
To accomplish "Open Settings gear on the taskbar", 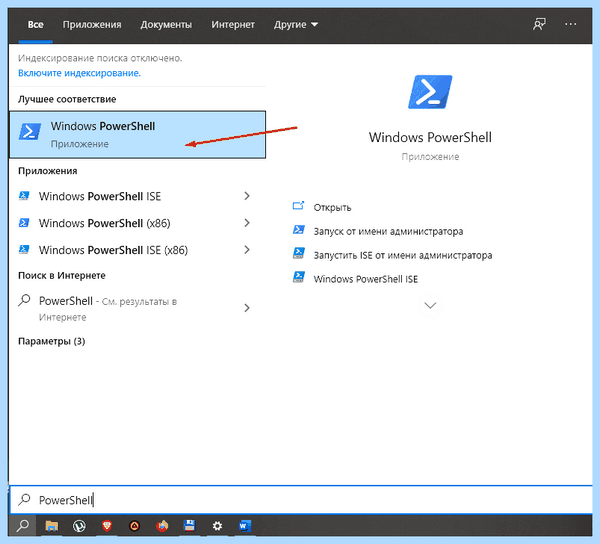I will (217, 526).
